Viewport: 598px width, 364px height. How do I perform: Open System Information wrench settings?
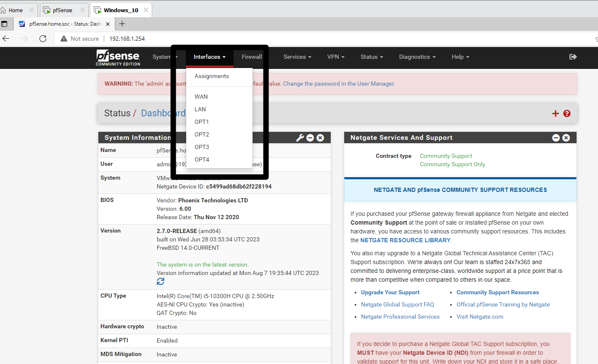[x=300, y=138]
